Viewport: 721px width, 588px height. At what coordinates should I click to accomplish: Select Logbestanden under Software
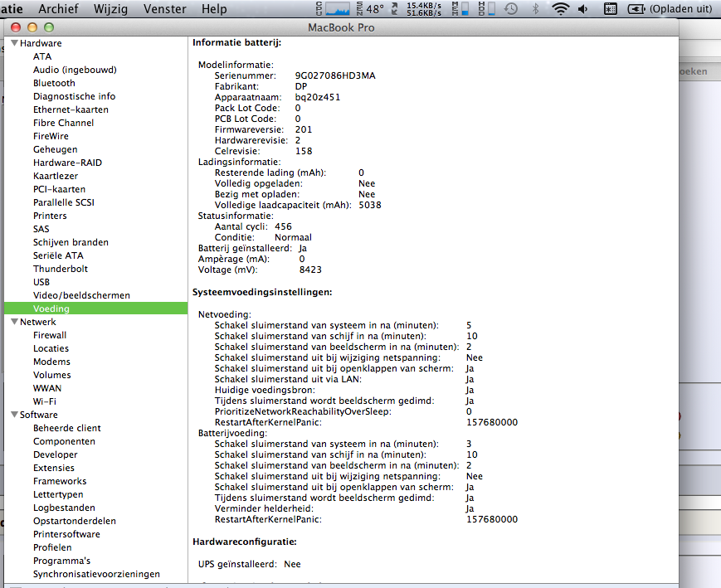click(64, 508)
